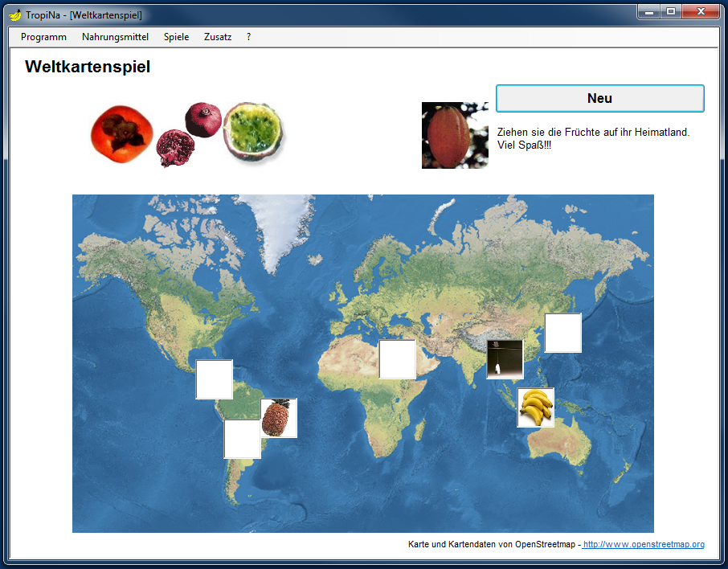728x569 pixels.
Task: Open the Zusatz menu
Action: (218, 37)
